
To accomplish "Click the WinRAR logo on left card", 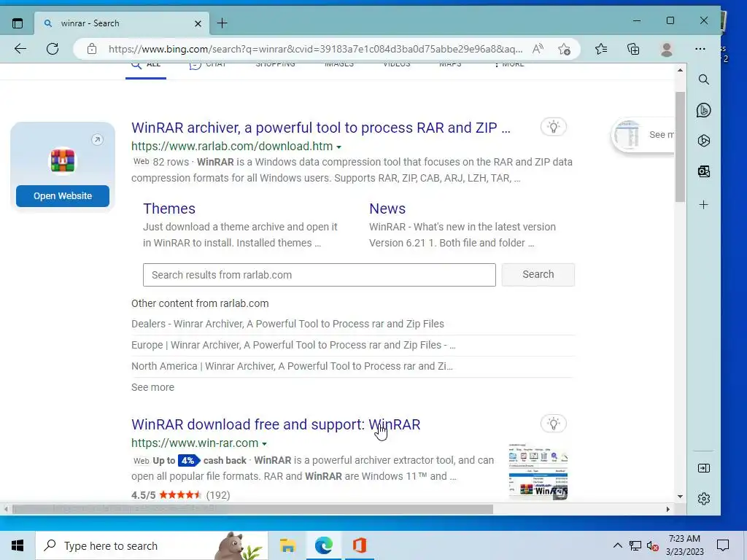I will (x=63, y=160).
